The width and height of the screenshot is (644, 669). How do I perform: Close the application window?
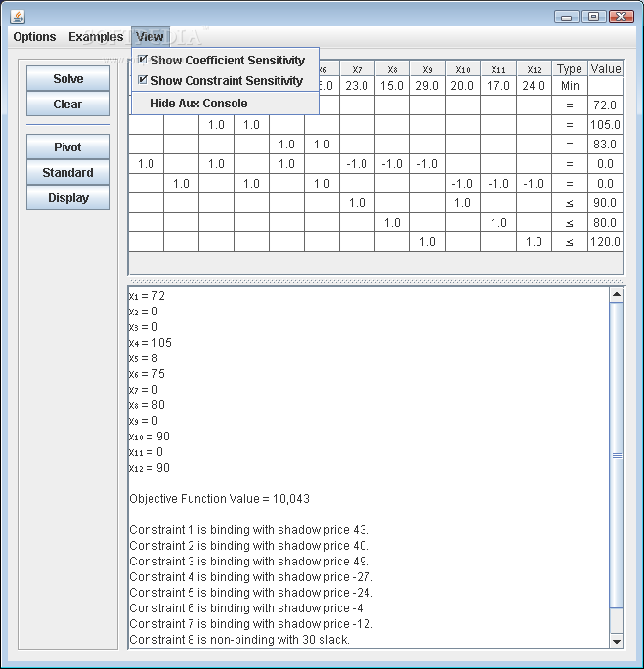[x=621, y=17]
